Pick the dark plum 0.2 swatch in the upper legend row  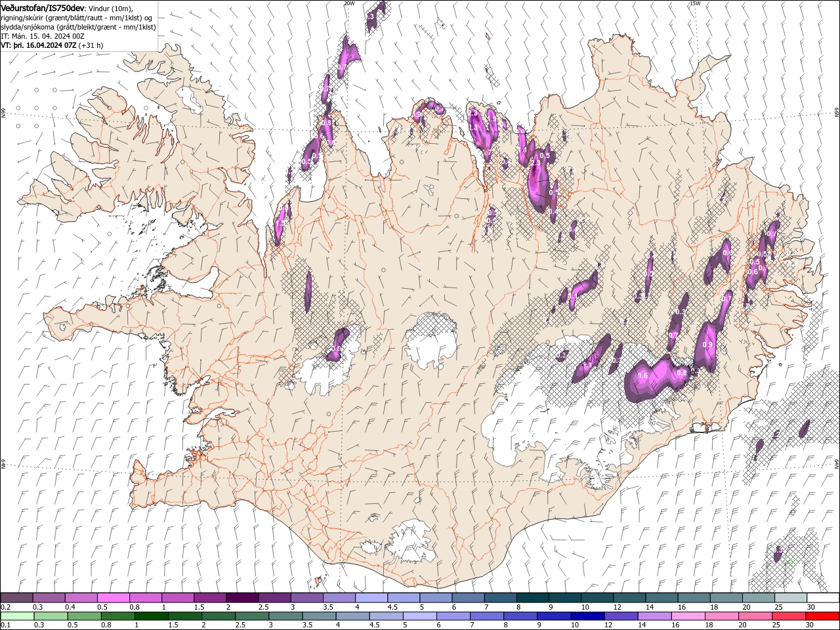16,598
